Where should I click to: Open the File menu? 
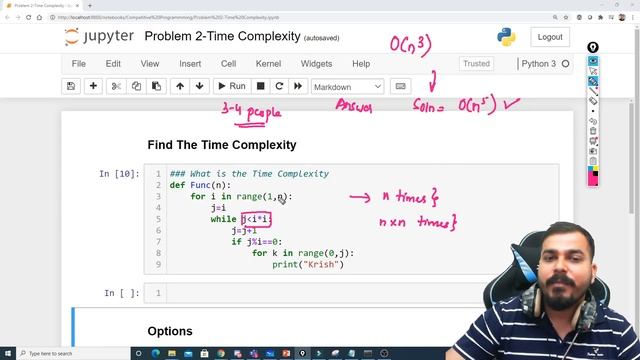(79, 64)
